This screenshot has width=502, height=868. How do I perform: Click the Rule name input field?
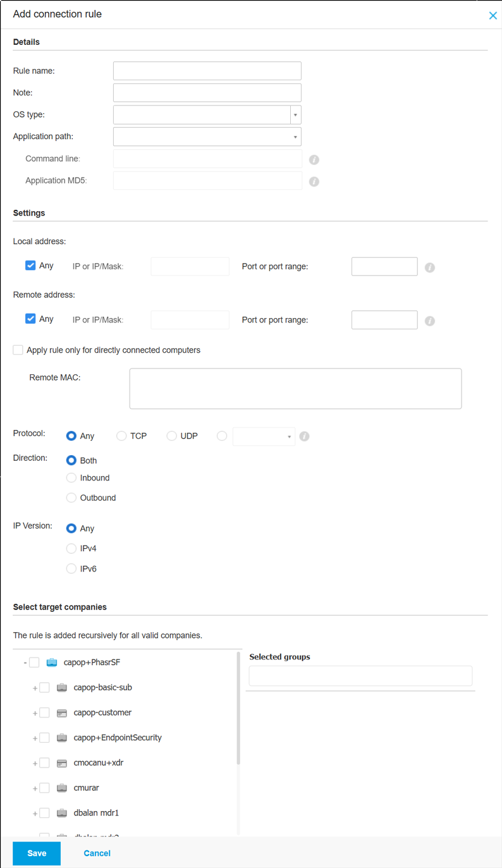point(207,71)
